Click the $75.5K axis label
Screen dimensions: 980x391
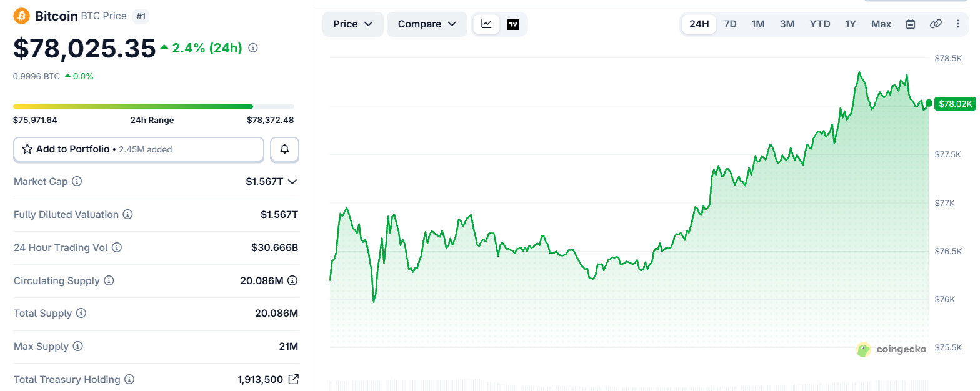click(948, 347)
